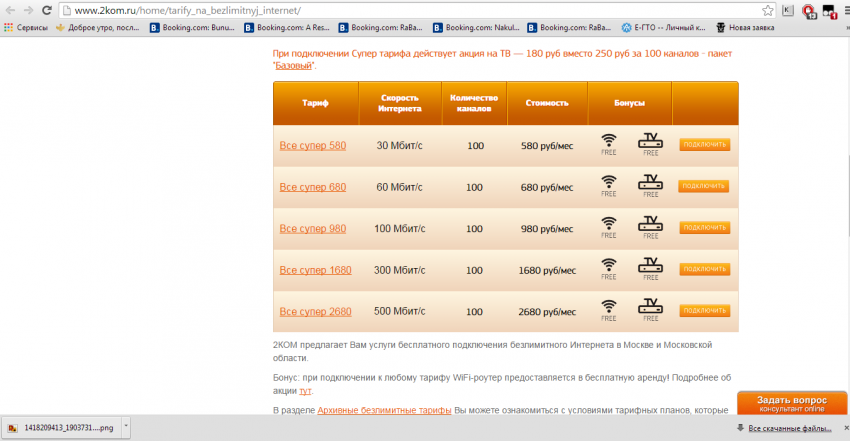The height and width of the screenshot is (441, 850).
Task: Open the Сервисы apps shortcut in bookmarks bar
Action: click(26, 28)
